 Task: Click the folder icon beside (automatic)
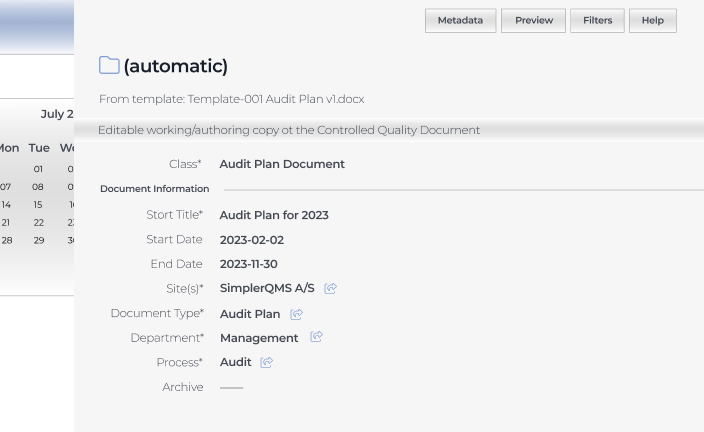click(109, 66)
